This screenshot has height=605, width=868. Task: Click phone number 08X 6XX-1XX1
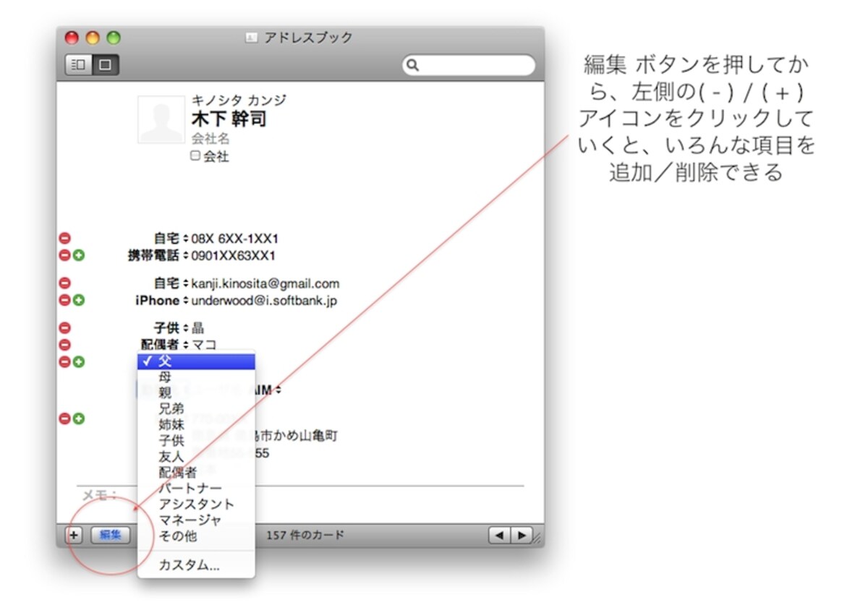[x=235, y=239]
